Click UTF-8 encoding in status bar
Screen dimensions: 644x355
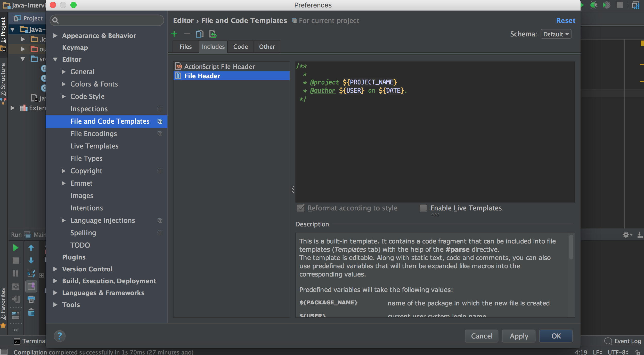(618, 352)
